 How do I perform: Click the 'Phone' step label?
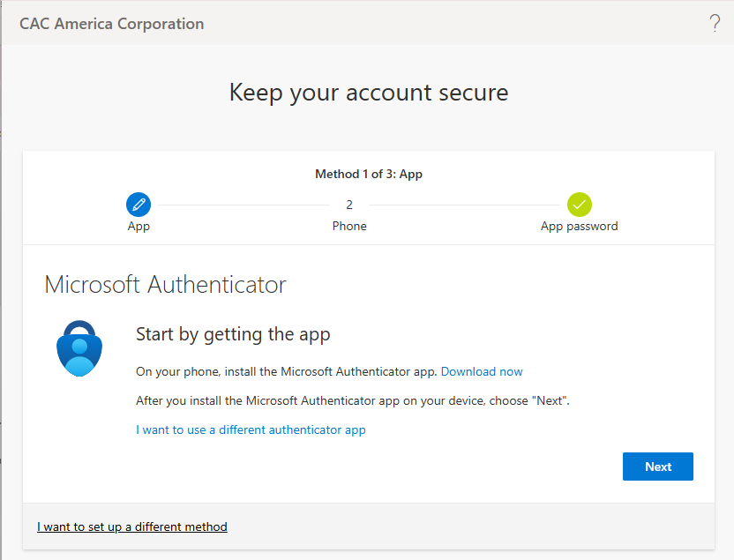point(349,226)
